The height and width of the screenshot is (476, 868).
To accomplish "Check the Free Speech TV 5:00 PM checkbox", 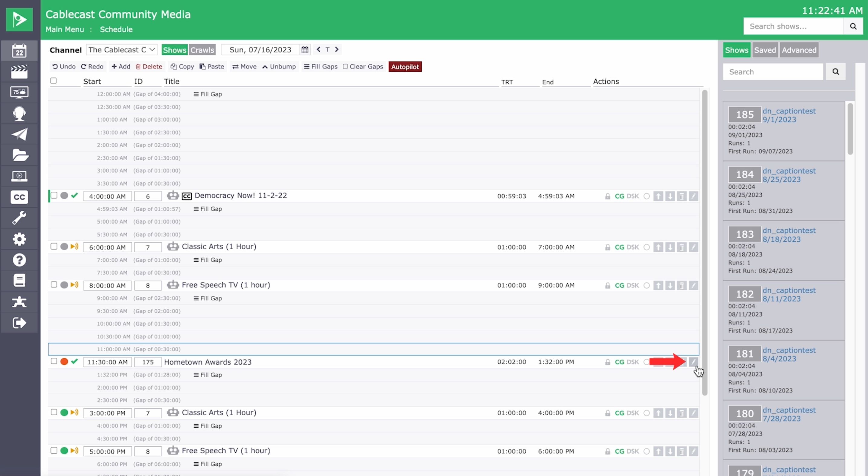I will pos(54,450).
